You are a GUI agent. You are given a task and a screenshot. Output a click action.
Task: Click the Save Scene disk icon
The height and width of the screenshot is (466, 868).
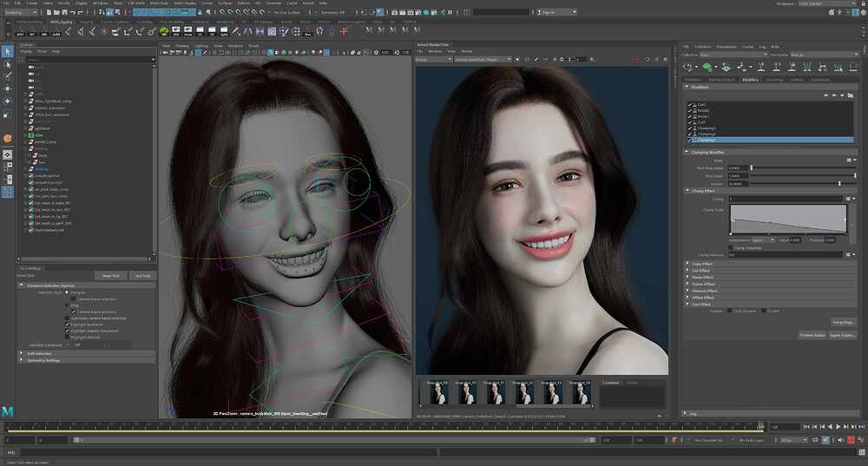tap(64, 11)
